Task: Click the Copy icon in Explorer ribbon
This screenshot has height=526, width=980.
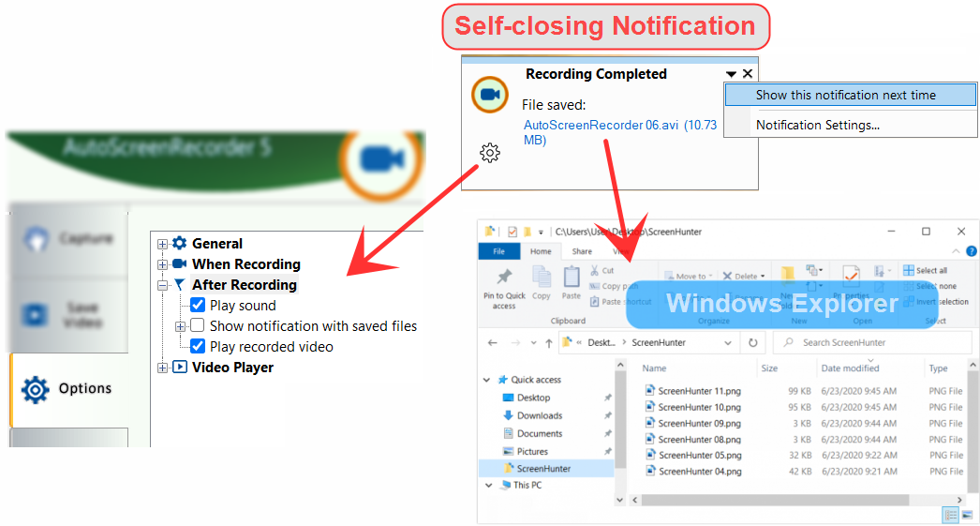Action: point(542,278)
